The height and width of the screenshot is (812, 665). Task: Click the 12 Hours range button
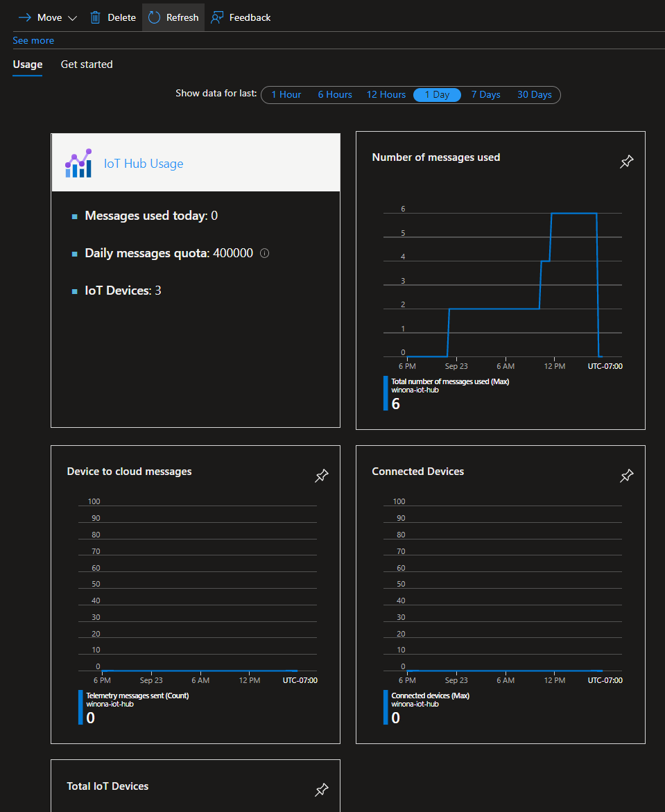coord(386,94)
